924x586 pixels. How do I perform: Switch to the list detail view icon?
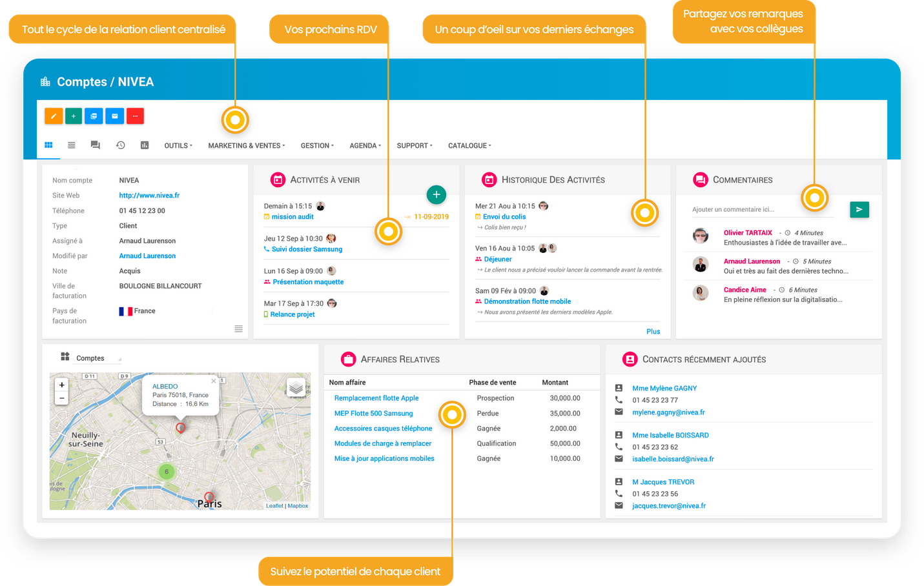coord(72,145)
